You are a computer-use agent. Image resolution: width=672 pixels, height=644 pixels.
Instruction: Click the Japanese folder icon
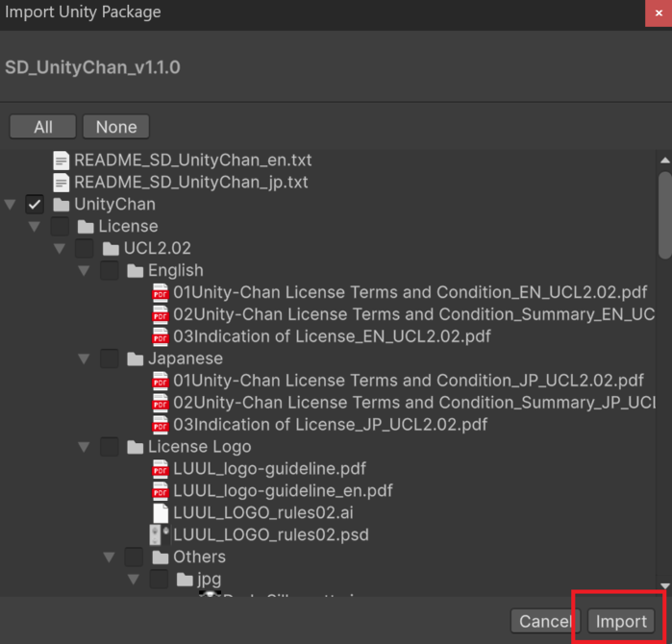click(136, 359)
